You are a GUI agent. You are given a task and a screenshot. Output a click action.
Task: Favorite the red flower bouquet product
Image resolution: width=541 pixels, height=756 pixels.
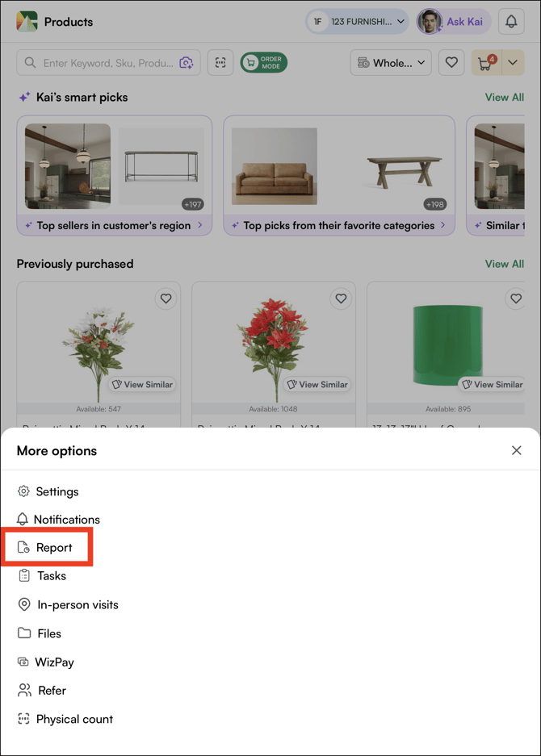pyautogui.click(x=341, y=299)
